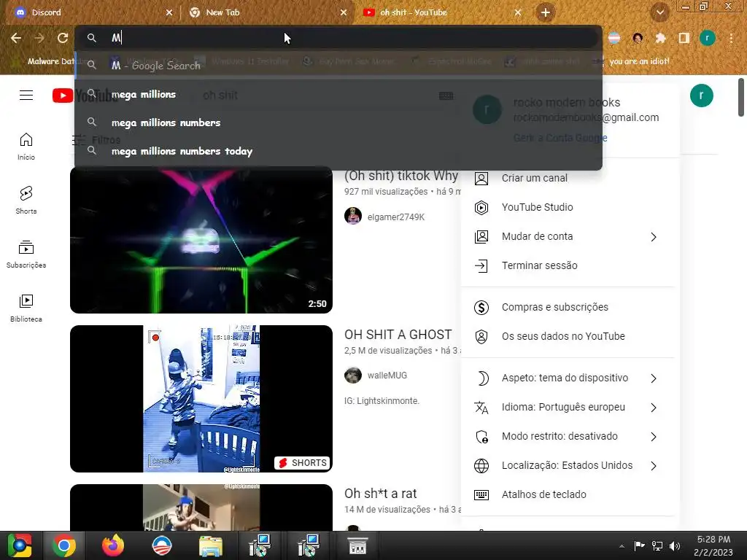Open 'Atalhos de teclado'

click(568, 494)
